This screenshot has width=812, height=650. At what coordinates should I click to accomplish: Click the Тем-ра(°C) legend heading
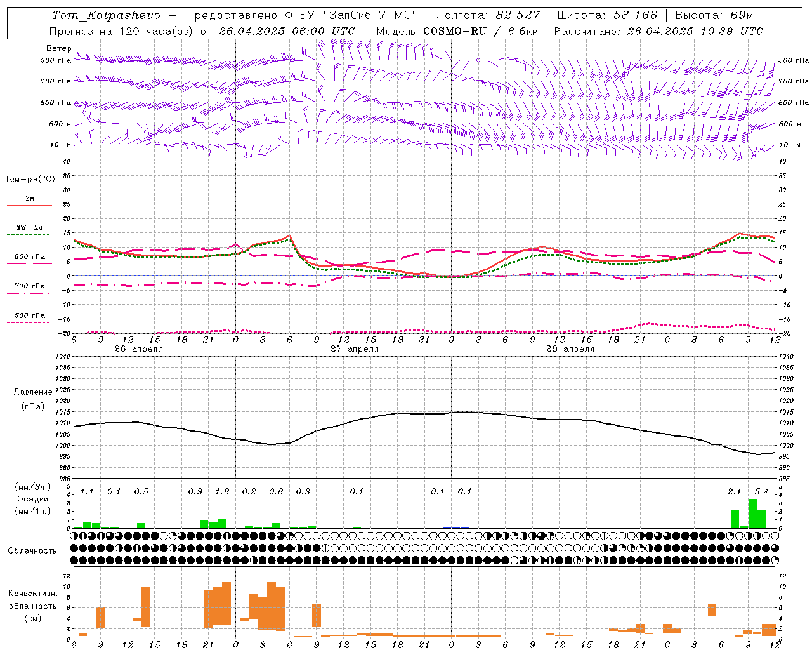click(x=30, y=180)
